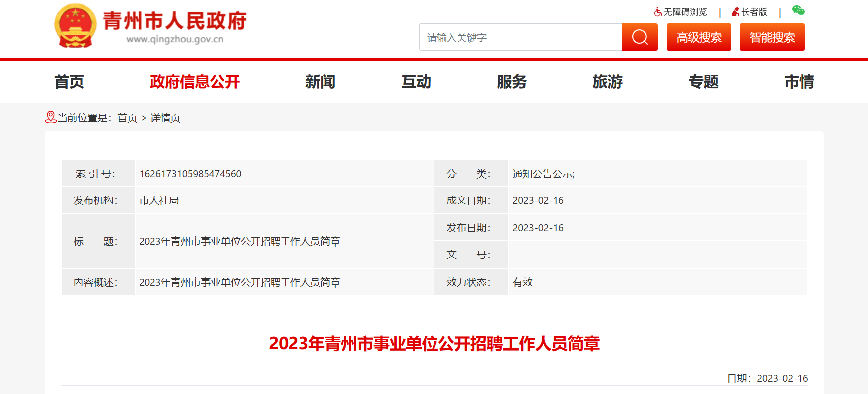The height and width of the screenshot is (394, 868).
Task: Click the 效力状态 label cell
Action: (471, 282)
